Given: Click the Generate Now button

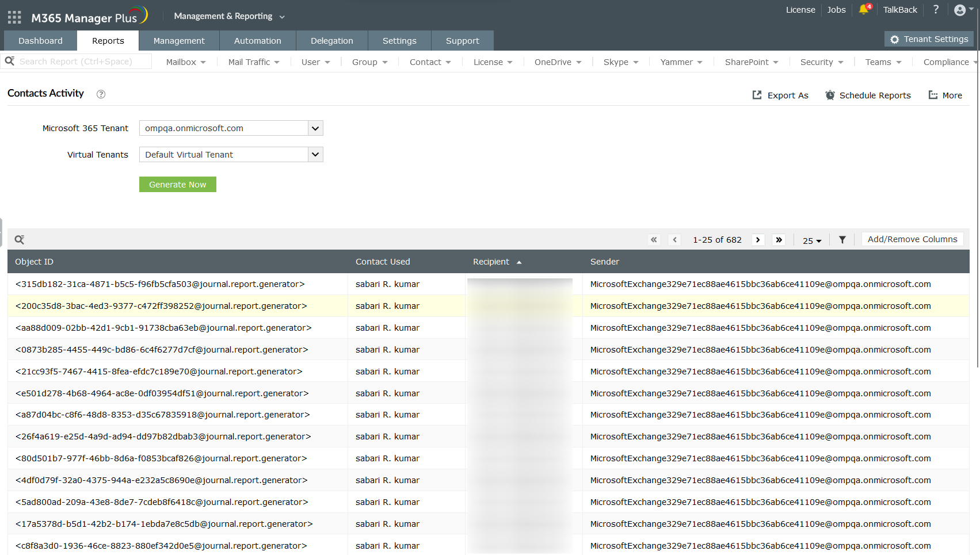Looking at the screenshot, I should tap(178, 185).
